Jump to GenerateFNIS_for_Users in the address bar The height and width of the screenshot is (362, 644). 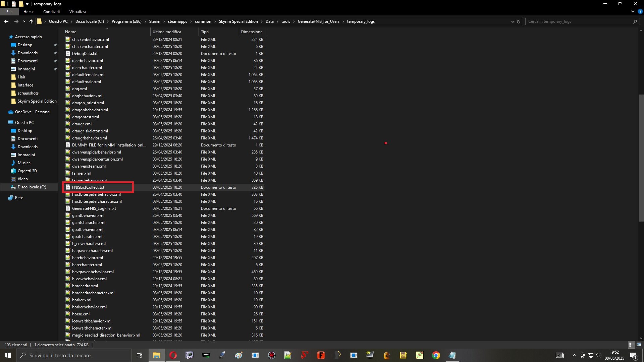(x=318, y=21)
